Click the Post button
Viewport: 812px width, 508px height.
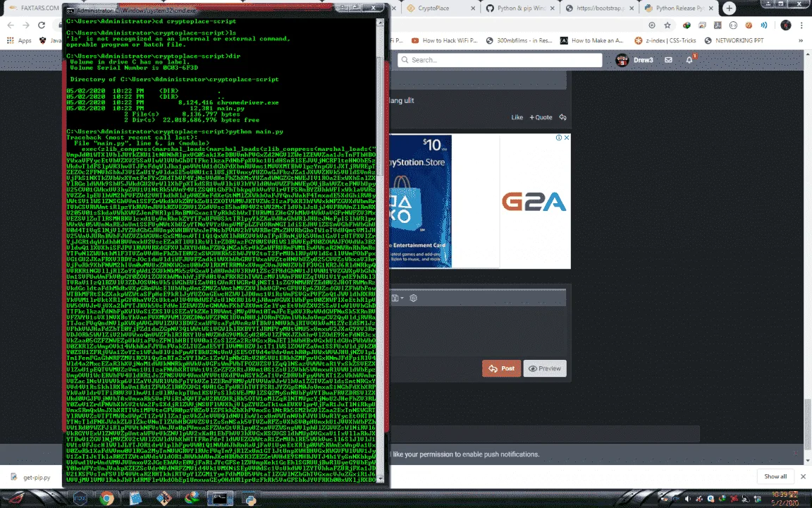point(501,368)
